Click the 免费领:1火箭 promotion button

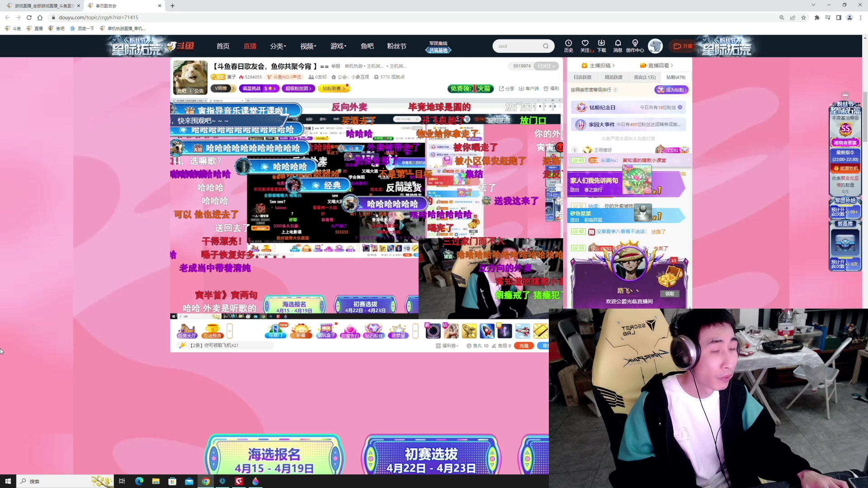click(470, 89)
